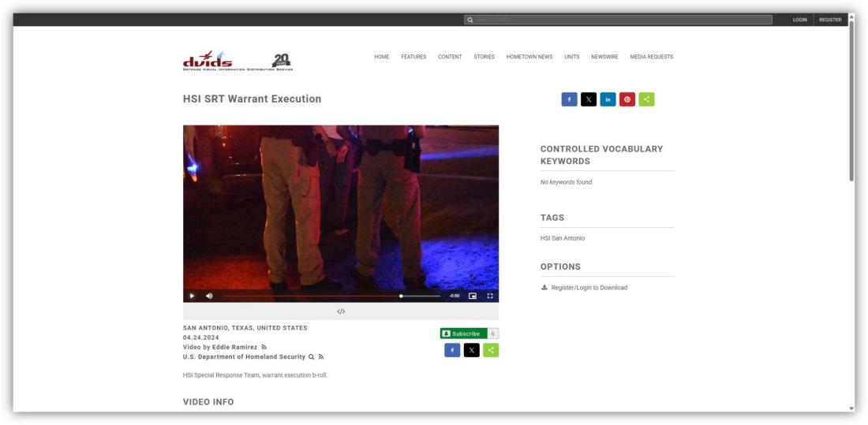Open the Content menu
The image size is (868, 425).
[x=450, y=57]
